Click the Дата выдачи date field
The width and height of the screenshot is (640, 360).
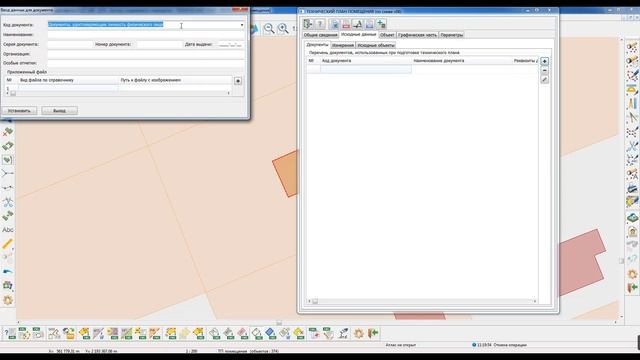point(230,44)
